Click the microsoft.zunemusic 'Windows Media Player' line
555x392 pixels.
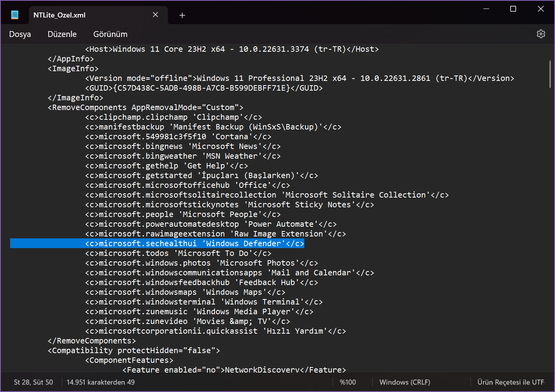pyautogui.click(x=199, y=311)
